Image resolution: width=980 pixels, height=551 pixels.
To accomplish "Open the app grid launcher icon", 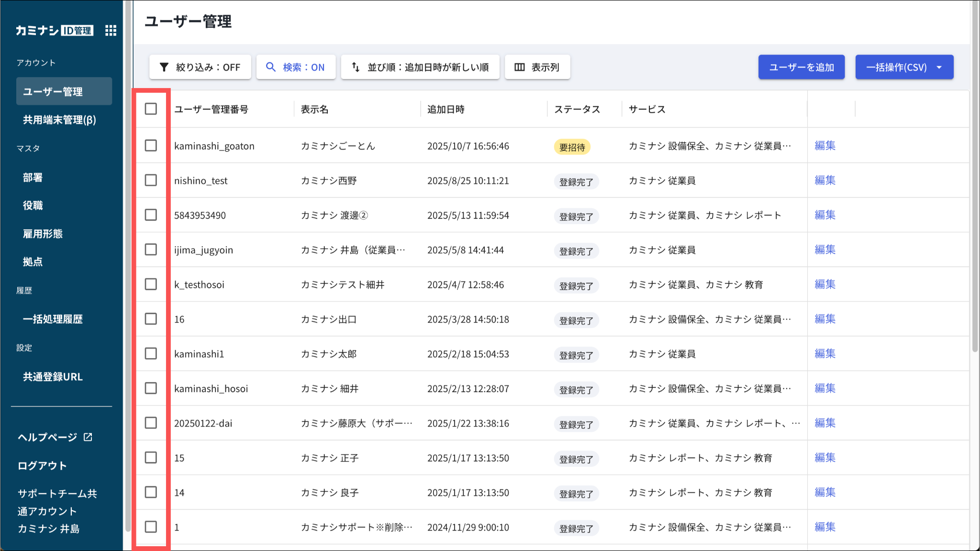I will tap(111, 31).
